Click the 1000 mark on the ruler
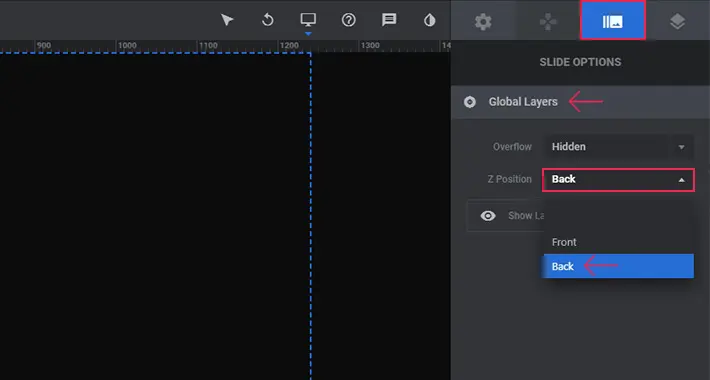This screenshot has width=710, height=380. tap(127, 45)
